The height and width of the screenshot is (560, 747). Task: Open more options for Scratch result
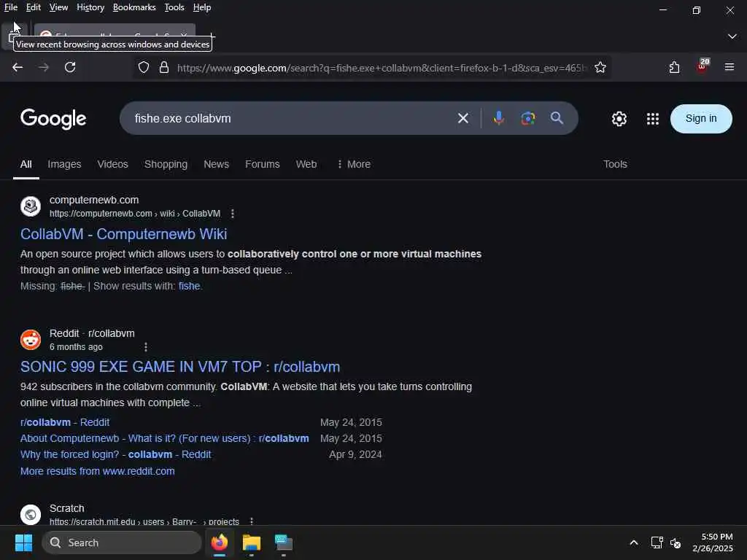(252, 521)
